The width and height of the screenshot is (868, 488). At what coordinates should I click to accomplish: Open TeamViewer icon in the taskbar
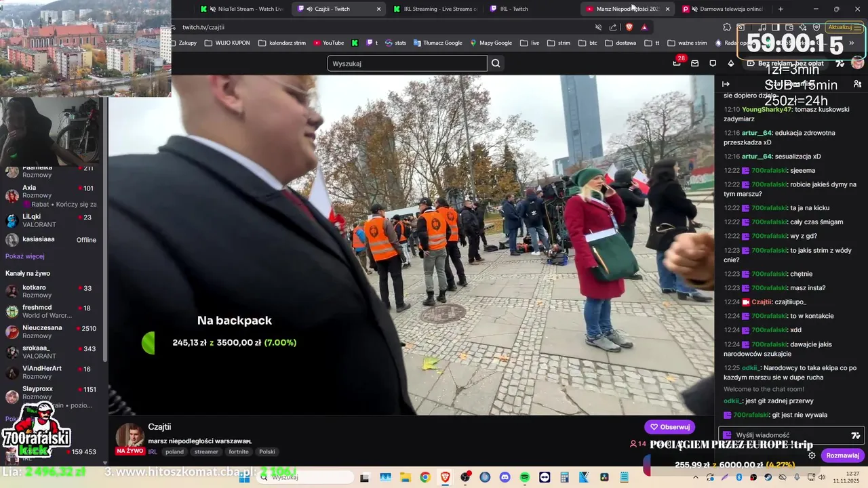click(545, 477)
